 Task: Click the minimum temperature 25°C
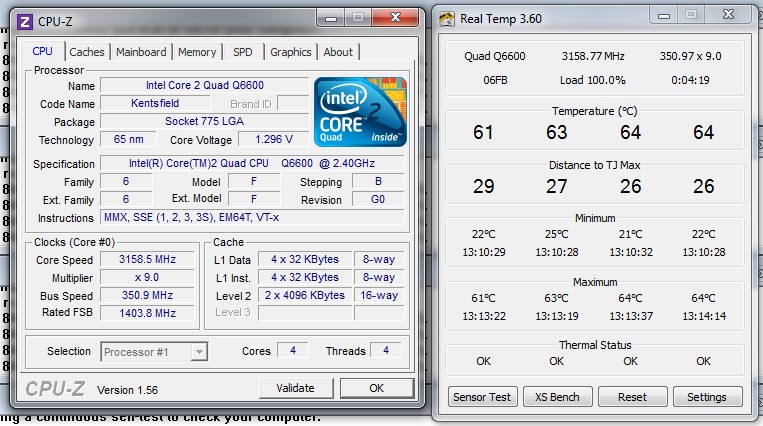[557, 234]
